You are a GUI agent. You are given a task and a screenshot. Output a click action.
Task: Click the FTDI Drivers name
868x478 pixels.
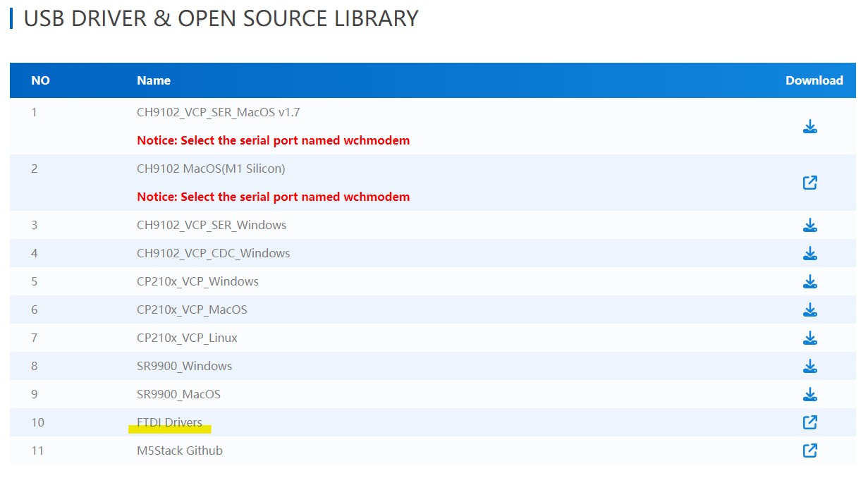click(169, 422)
